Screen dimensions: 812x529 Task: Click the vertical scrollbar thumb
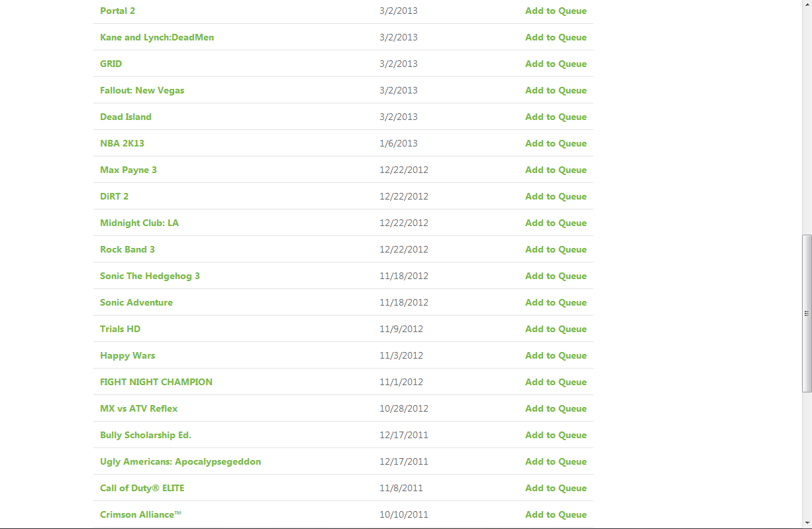[x=807, y=314]
